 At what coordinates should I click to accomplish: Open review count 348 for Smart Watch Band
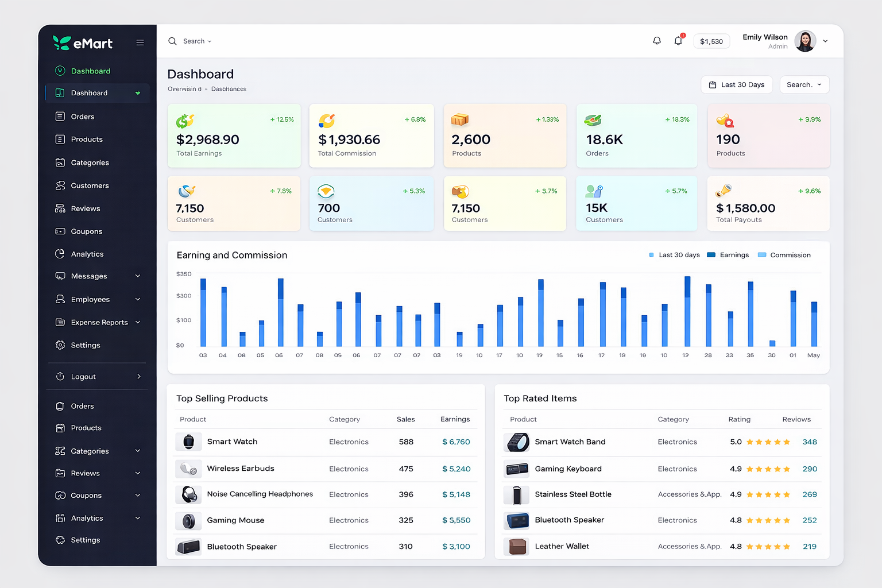coord(810,442)
